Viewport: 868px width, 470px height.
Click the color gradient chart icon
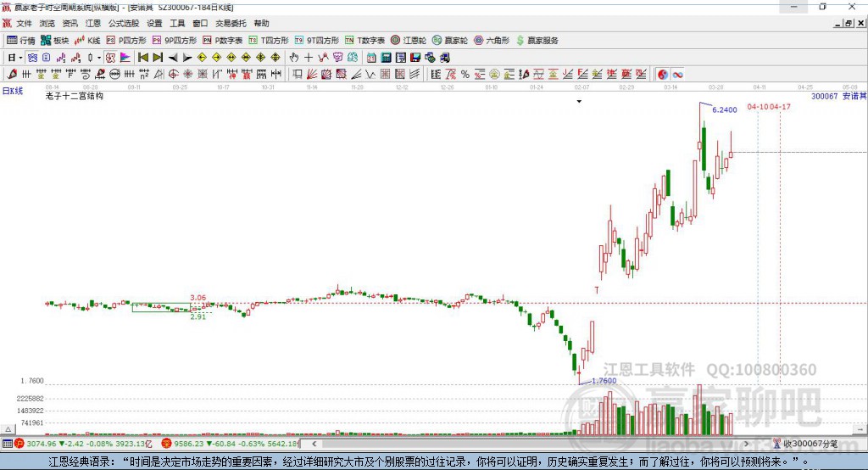125,58
